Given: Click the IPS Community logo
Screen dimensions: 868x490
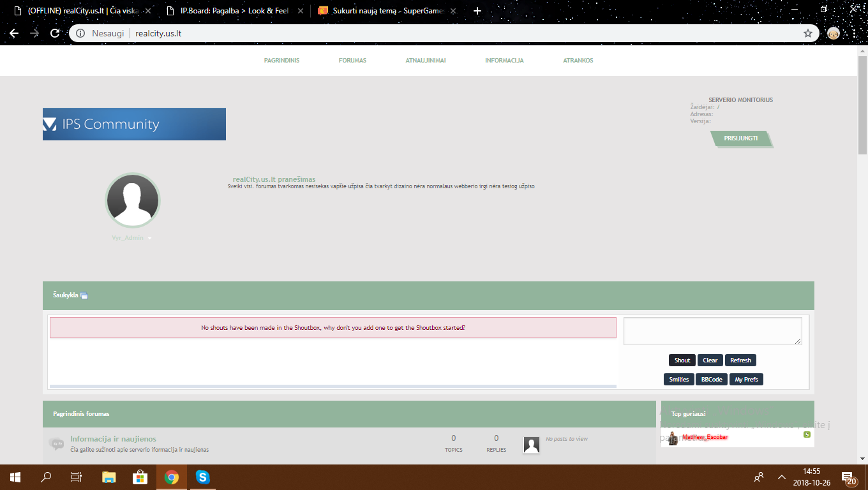Looking at the screenshot, I should click(x=134, y=124).
